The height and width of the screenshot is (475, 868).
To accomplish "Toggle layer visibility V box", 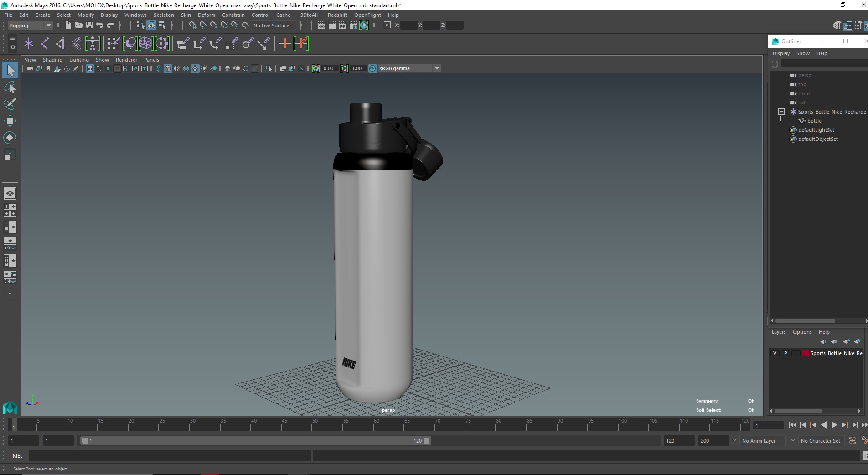I will point(775,353).
